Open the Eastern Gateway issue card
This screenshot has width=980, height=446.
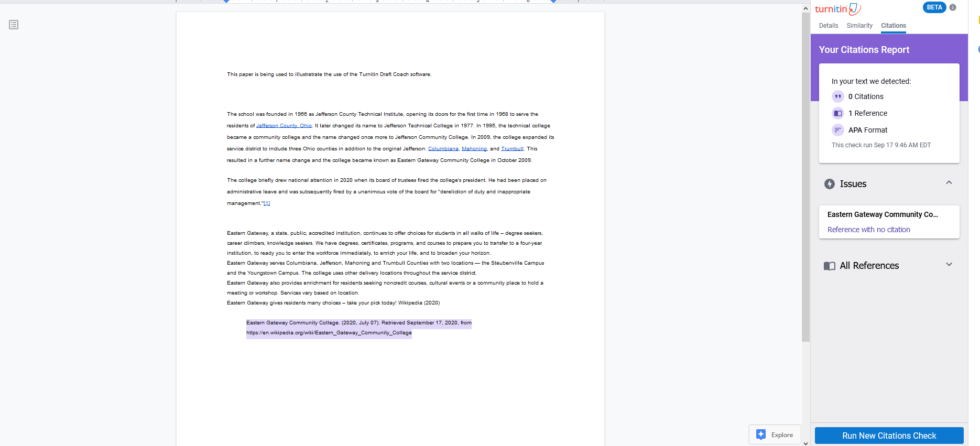pyautogui.click(x=889, y=222)
